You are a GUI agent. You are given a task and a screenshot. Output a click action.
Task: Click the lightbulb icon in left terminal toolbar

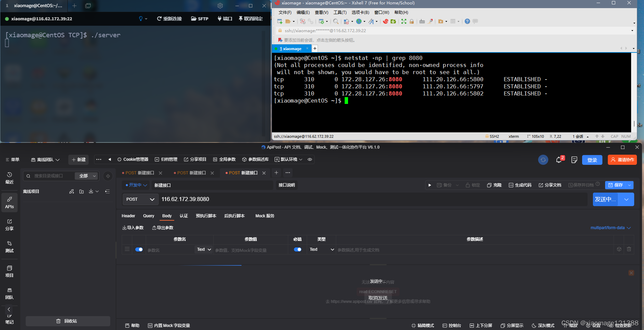coord(141,19)
